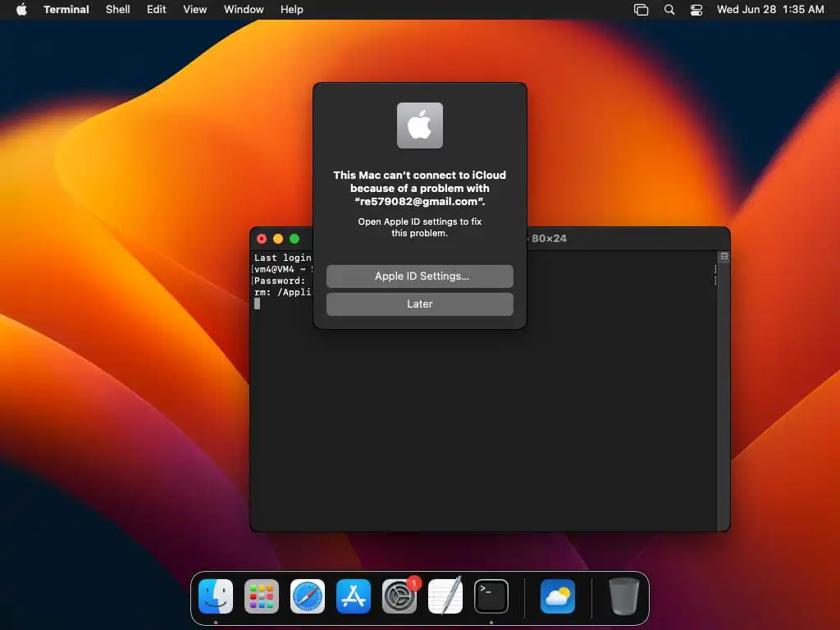The image size is (840, 630).
Task: Click the Terminal icon in Dock
Action: click(x=491, y=596)
